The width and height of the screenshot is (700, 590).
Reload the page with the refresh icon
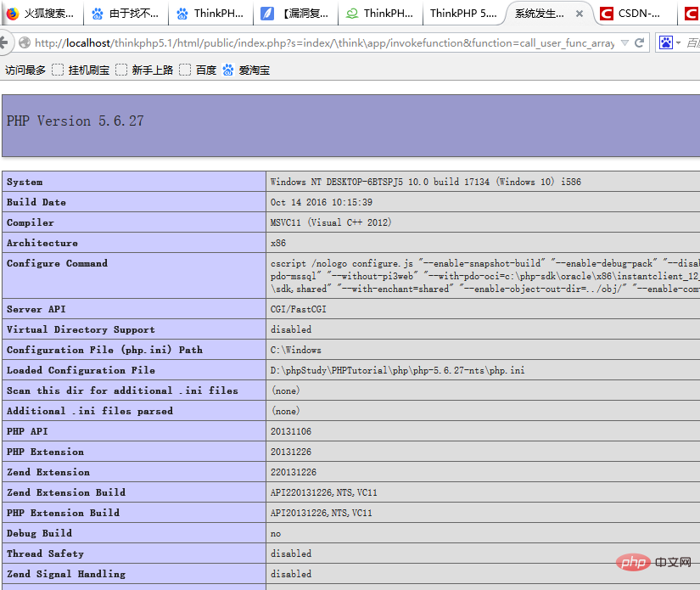pyautogui.click(x=640, y=42)
